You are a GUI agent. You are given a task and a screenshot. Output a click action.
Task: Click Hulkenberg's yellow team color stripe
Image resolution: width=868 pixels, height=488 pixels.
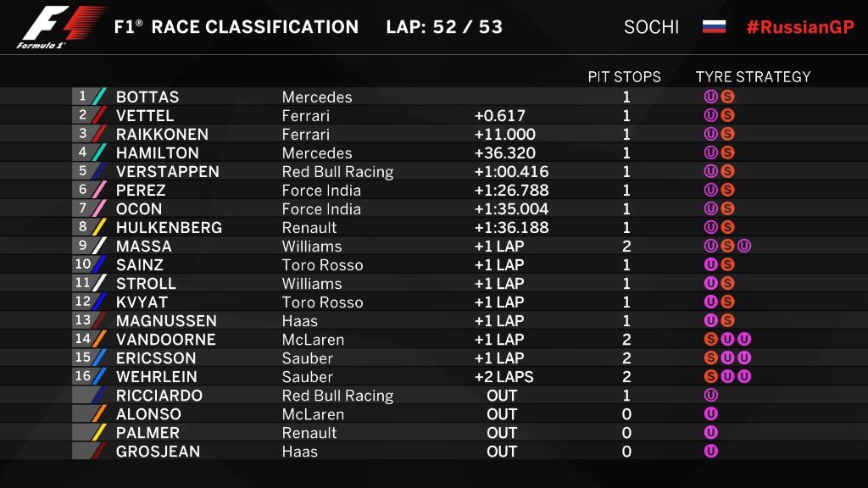click(x=99, y=227)
